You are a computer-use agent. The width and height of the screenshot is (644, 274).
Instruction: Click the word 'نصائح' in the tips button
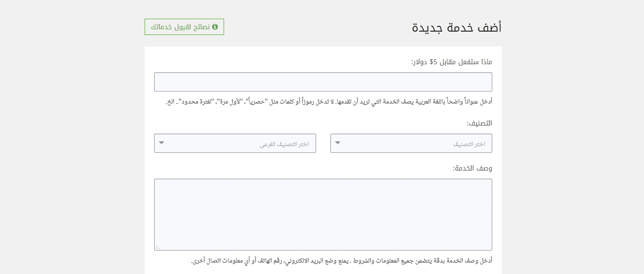[202, 27]
